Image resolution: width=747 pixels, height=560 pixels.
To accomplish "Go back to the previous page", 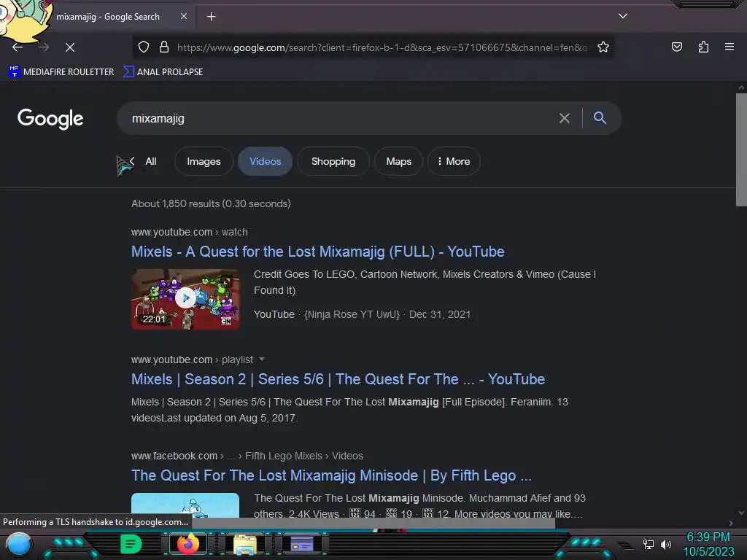I will tap(18, 47).
